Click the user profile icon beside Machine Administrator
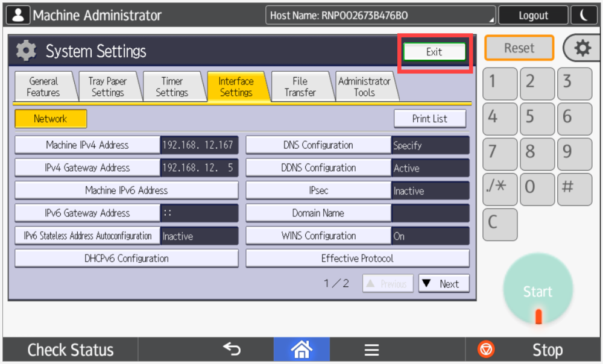Image resolution: width=603 pixels, height=364 pixels. pos(18,16)
